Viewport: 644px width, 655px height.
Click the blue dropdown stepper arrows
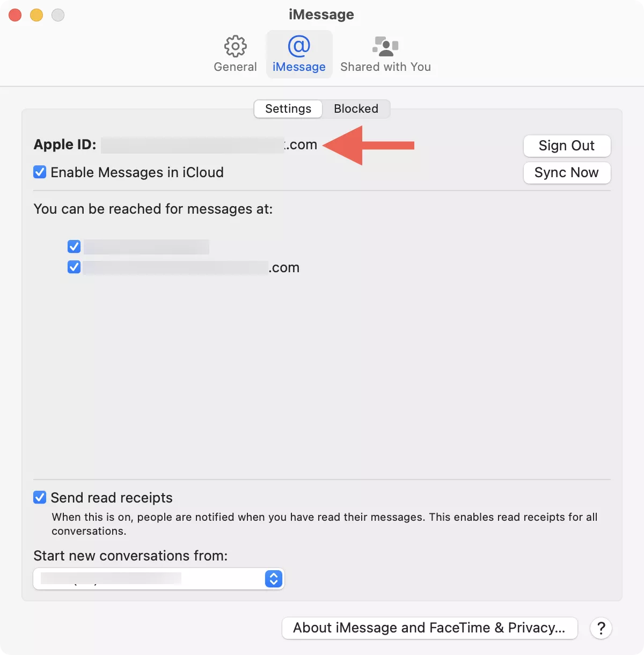coord(274,579)
